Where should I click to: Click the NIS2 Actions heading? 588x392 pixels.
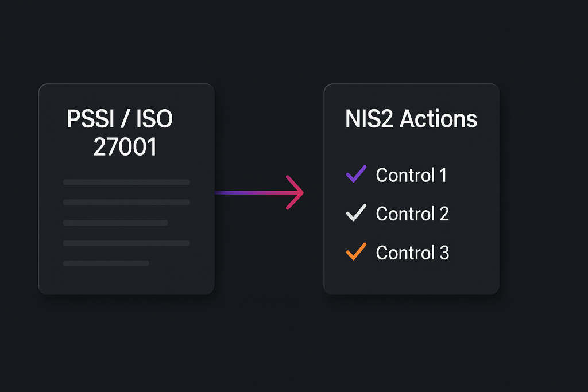(x=411, y=119)
